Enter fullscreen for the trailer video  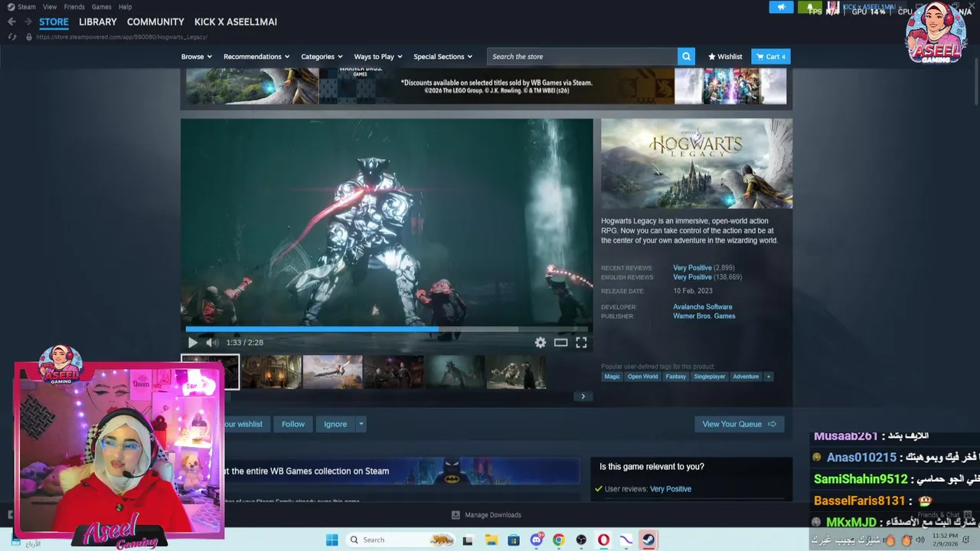581,343
